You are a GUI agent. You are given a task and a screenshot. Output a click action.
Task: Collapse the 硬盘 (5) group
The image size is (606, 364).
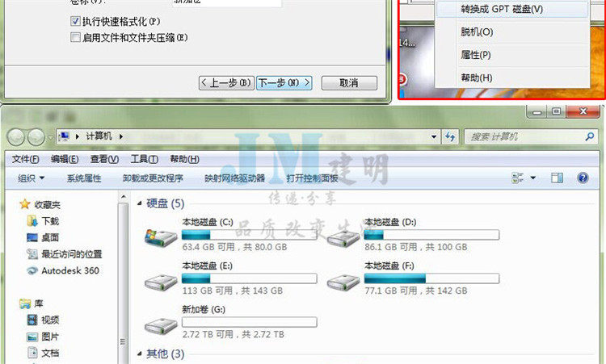[x=140, y=203]
